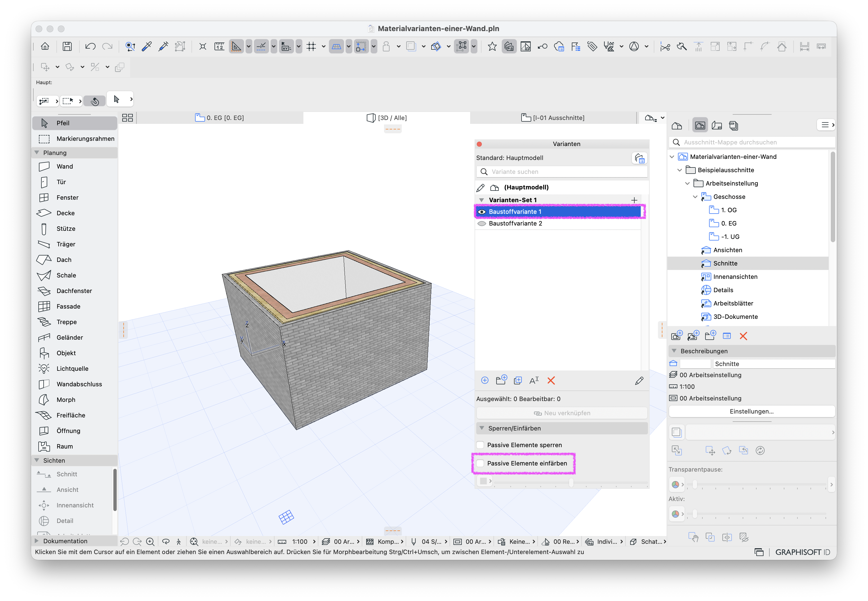The image size is (868, 601).
Task: Click the Einstellungen... button
Action: (x=752, y=412)
